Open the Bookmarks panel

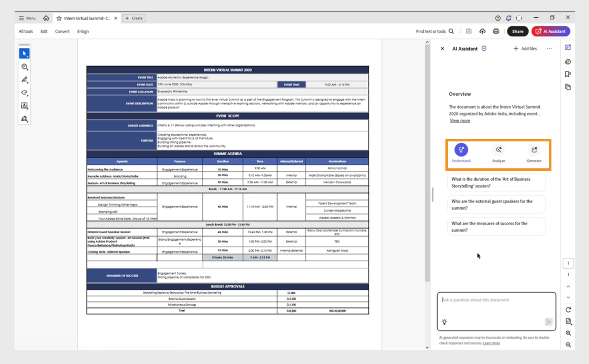point(568,74)
